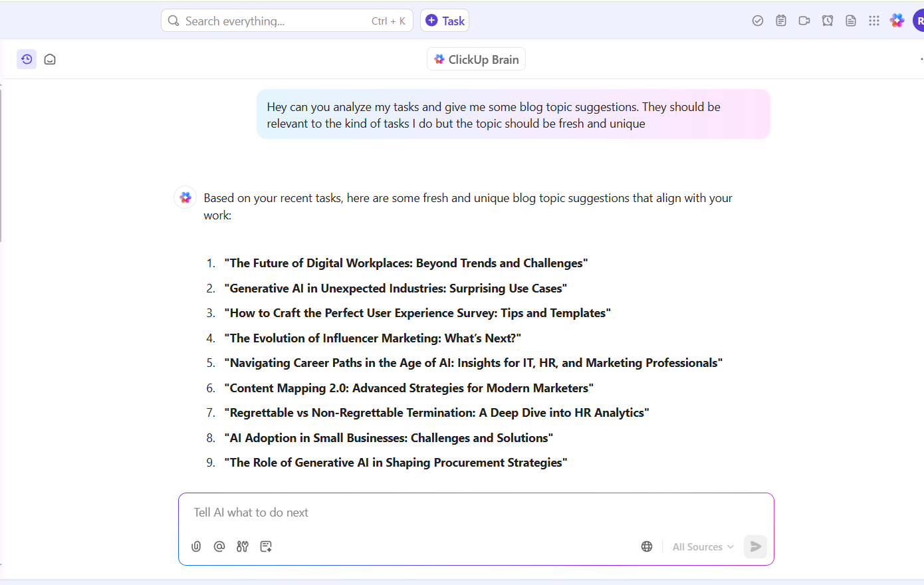Open the AI tools wrench icon
Screen dimensions: 924x585
243,546
